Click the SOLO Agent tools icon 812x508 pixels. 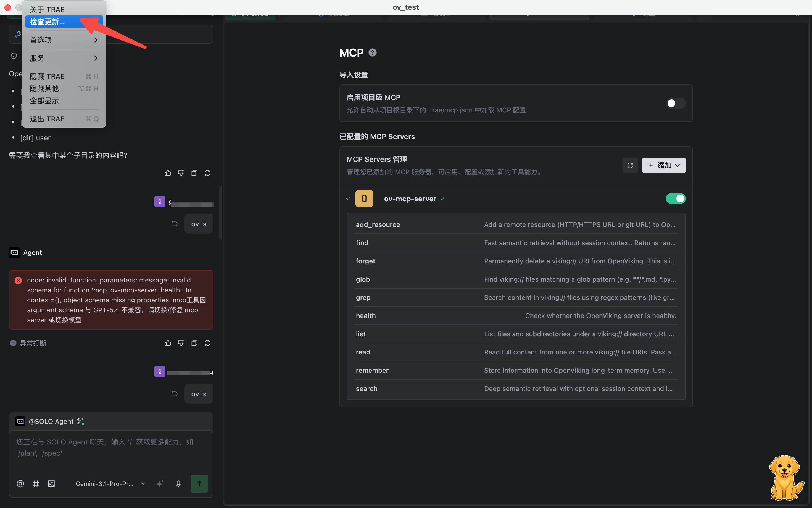81,421
